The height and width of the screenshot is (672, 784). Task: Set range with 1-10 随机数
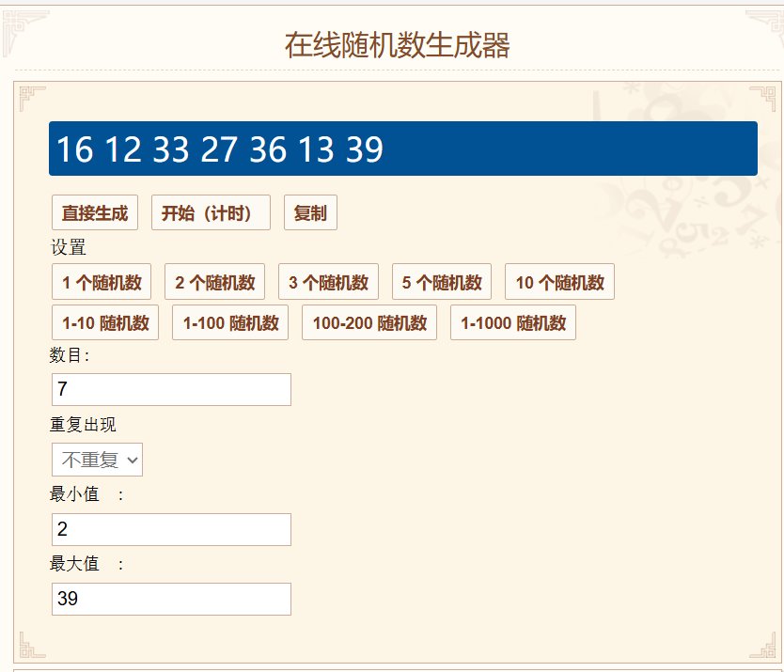pyautogui.click(x=105, y=323)
